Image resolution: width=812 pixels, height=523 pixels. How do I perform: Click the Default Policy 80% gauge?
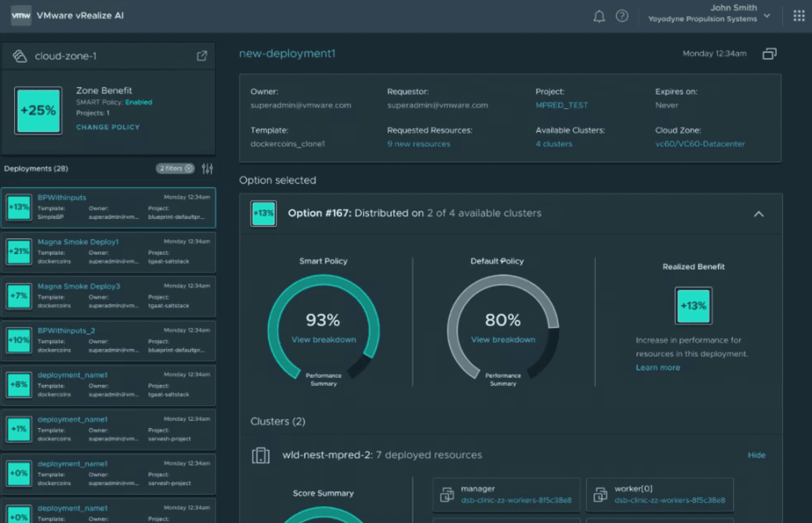[x=502, y=320]
